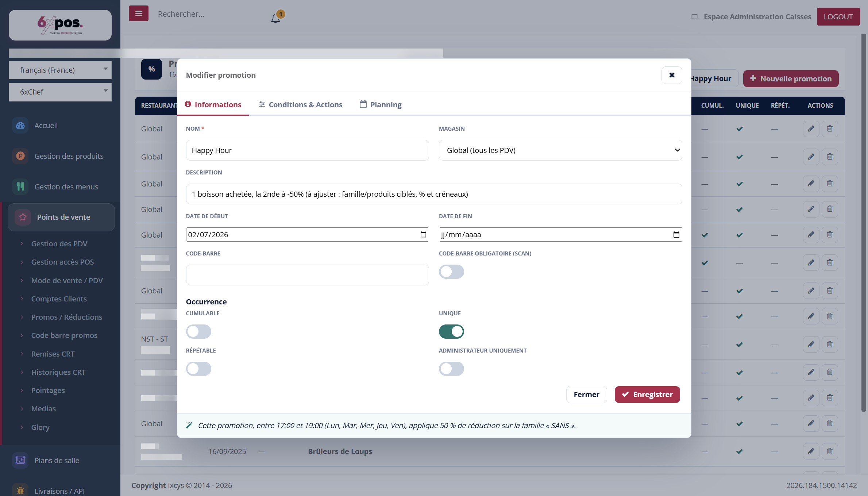The width and height of the screenshot is (868, 496).
Task: Click the trash delete icon in first table row
Action: click(830, 128)
